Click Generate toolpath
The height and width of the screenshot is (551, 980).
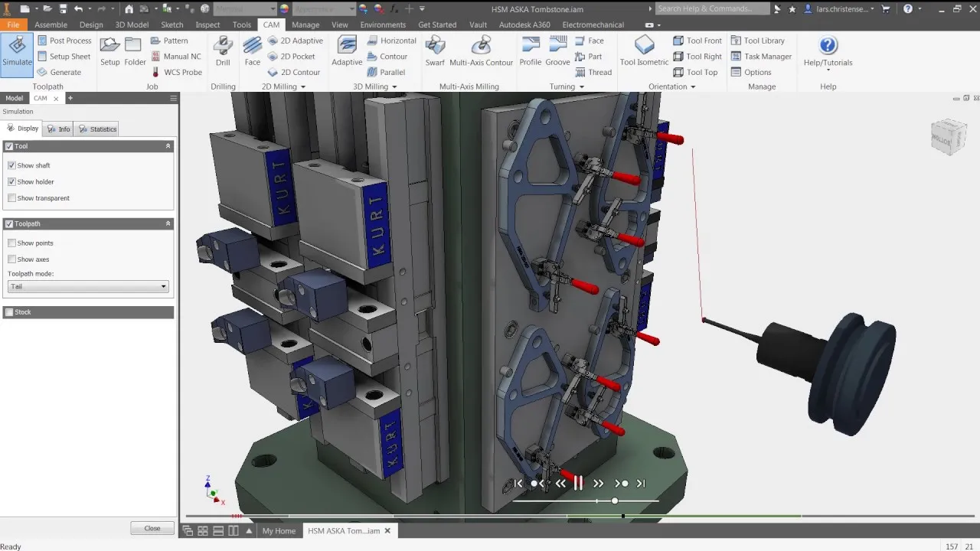coord(59,73)
